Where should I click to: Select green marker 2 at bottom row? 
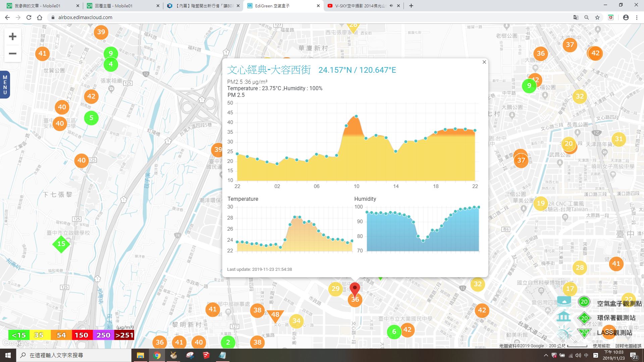228,342
